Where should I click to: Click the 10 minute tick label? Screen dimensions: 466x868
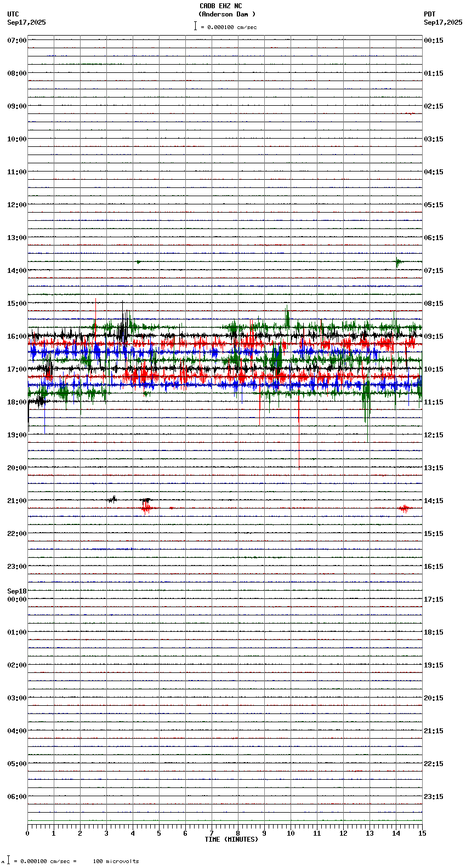(x=291, y=833)
